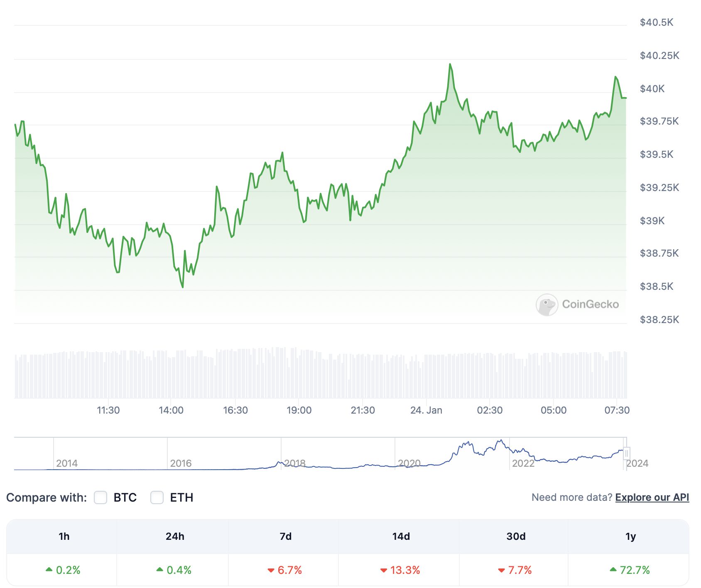Click the CoinGecko gecko logo watermark
The image size is (701, 588).
point(547,305)
